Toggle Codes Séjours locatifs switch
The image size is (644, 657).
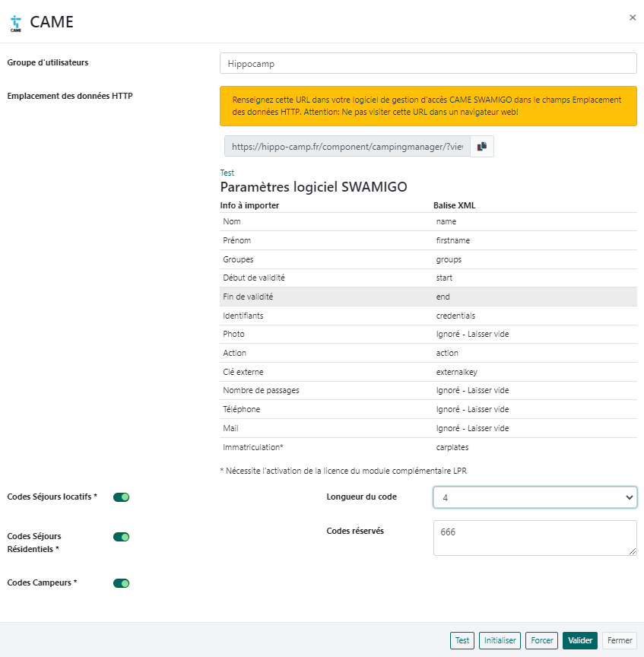[x=122, y=497]
